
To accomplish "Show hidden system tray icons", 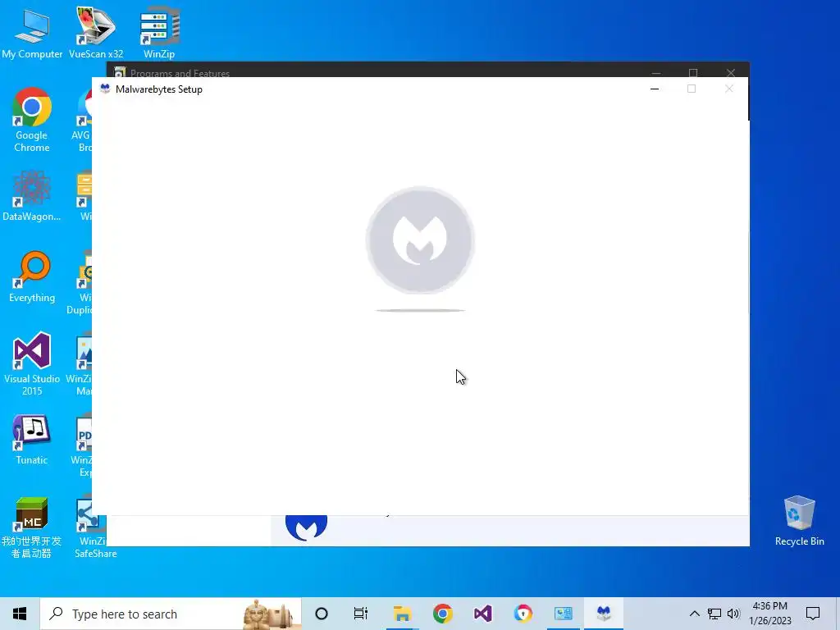I will 694,614.
